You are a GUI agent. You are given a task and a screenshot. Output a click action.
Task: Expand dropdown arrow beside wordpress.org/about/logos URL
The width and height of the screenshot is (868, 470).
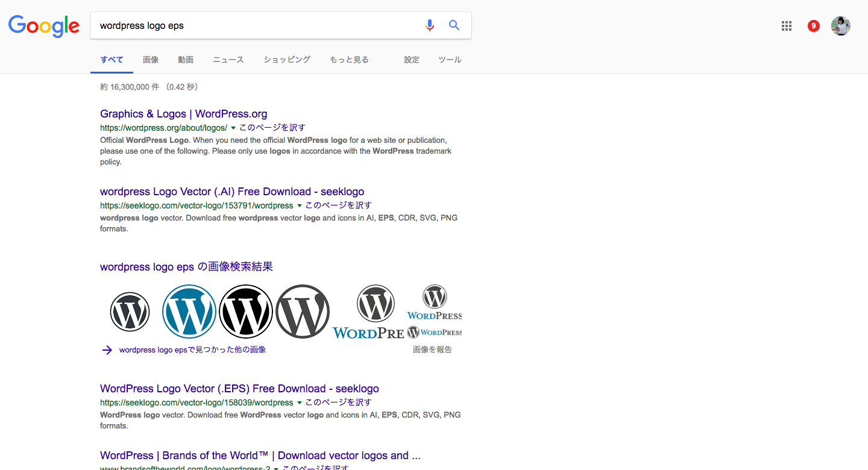point(233,128)
